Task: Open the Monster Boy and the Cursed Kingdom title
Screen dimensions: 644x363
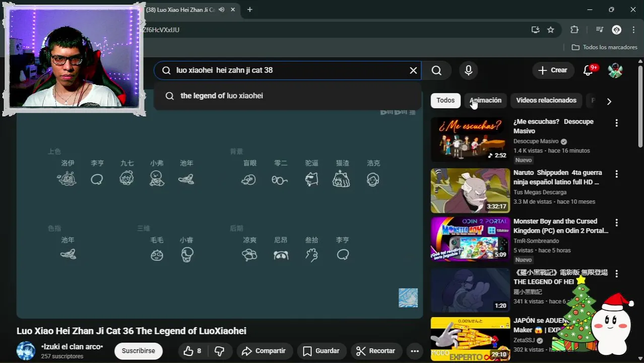Action: pyautogui.click(x=561, y=226)
